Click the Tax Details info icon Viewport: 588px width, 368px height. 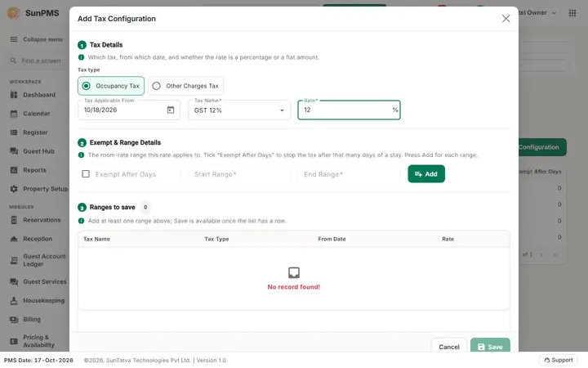(x=81, y=57)
